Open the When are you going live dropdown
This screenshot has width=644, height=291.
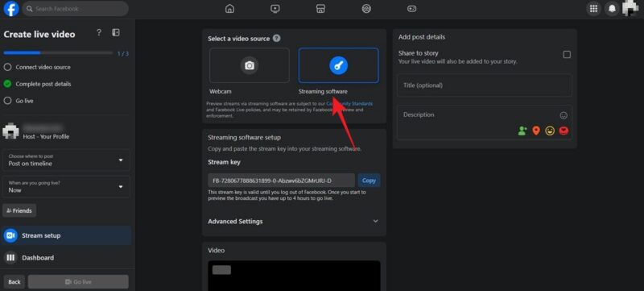tap(66, 186)
